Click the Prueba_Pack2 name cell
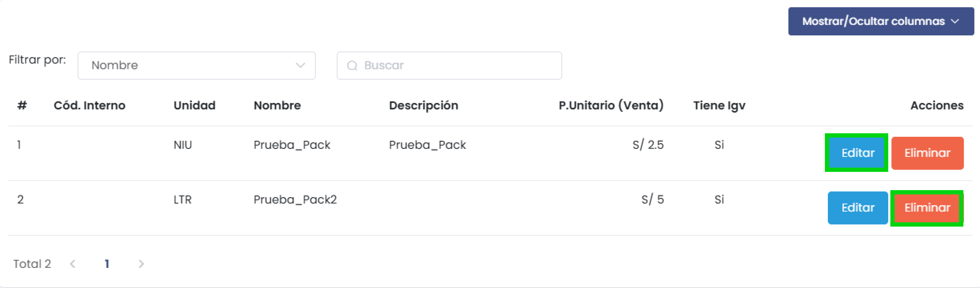980x288 pixels. pos(295,200)
